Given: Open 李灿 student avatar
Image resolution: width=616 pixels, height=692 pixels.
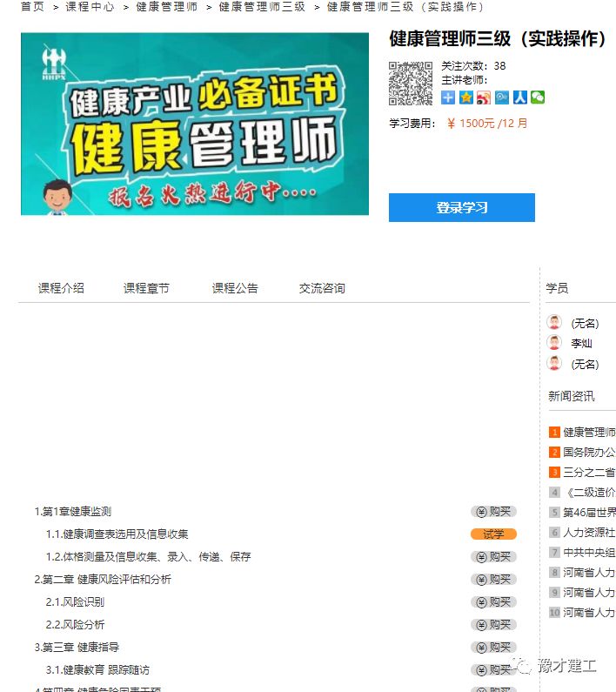Looking at the screenshot, I should click(x=554, y=342).
